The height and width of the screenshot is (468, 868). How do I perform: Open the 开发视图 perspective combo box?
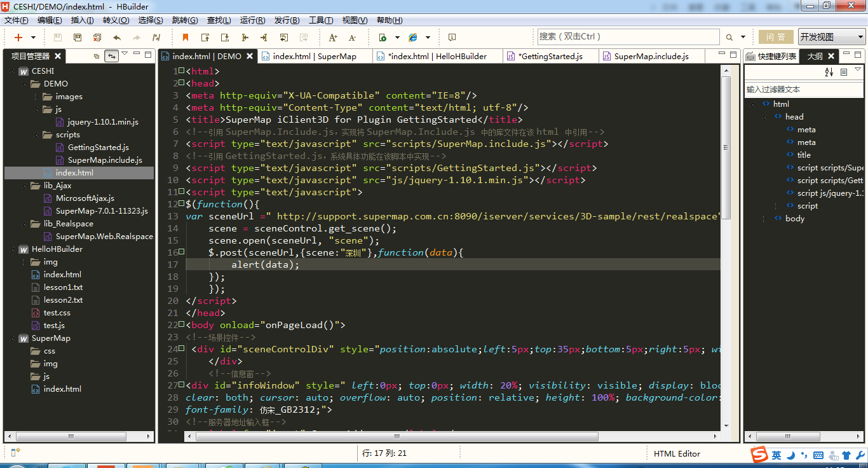[832, 37]
